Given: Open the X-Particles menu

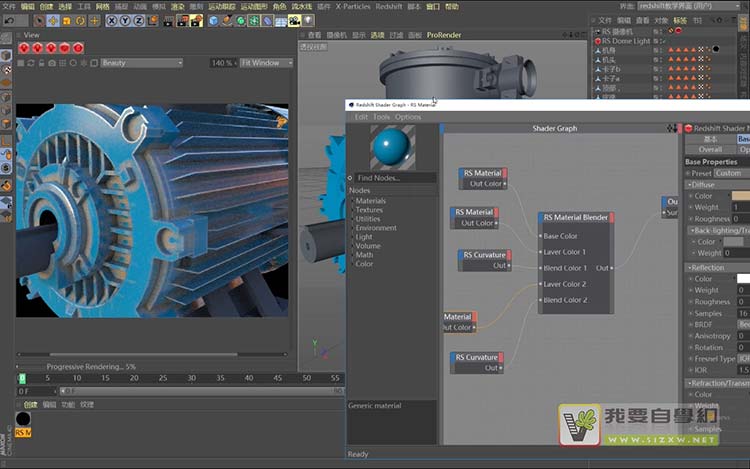Looking at the screenshot, I should 353,6.
